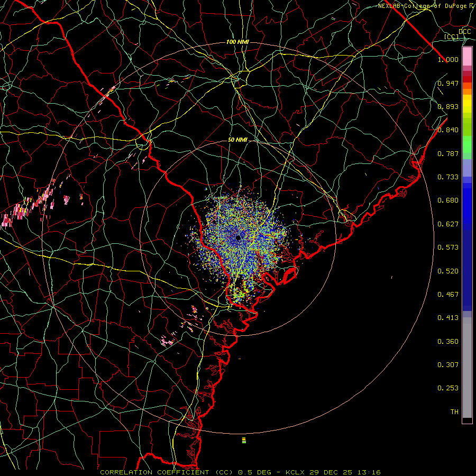Click the TH threshold label
The height and width of the screenshot is (476, 476).
point(454,412)
